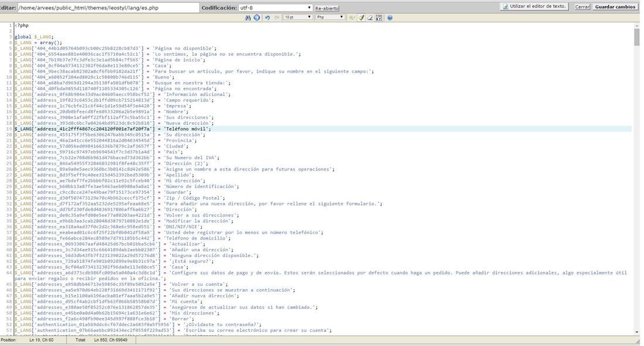Click the Cerrar button
Image resolution: width=644 pixels, height=346 pixels.
(582, 7)
